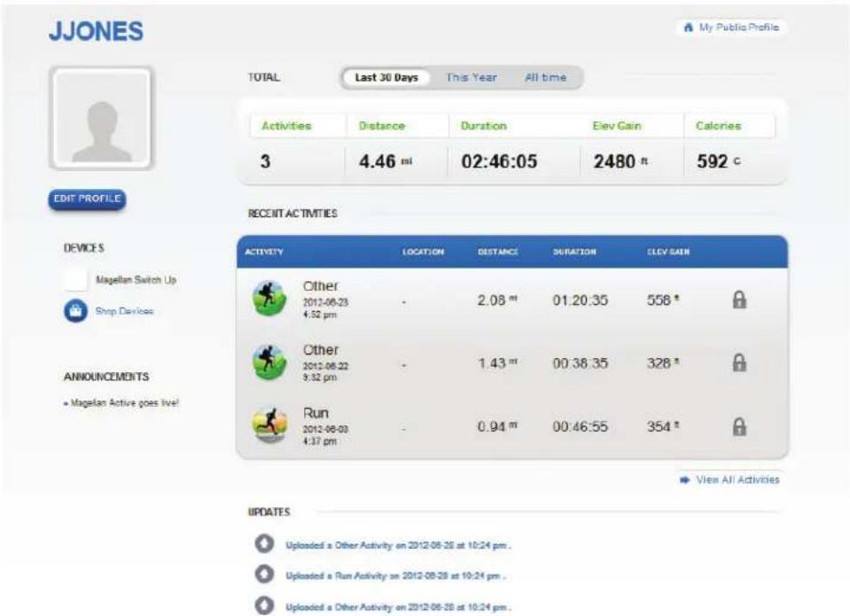Click upload icon beside the last update

264,605
